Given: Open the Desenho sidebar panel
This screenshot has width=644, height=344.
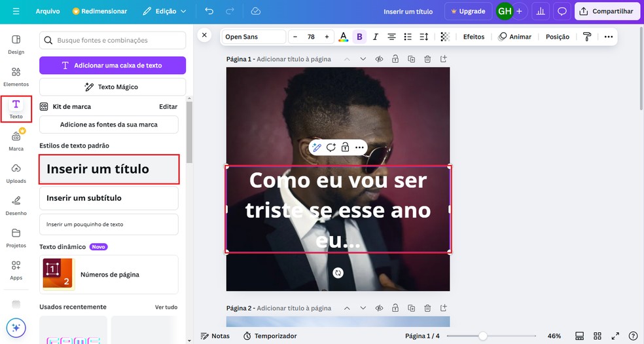Looking at the screenshot, I should point(16,206).
